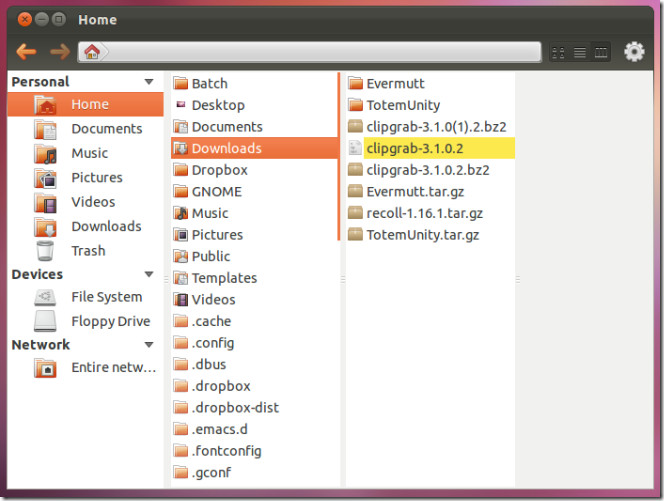Collapse the Personal section

pyautogui.click(x=149, y=82)
